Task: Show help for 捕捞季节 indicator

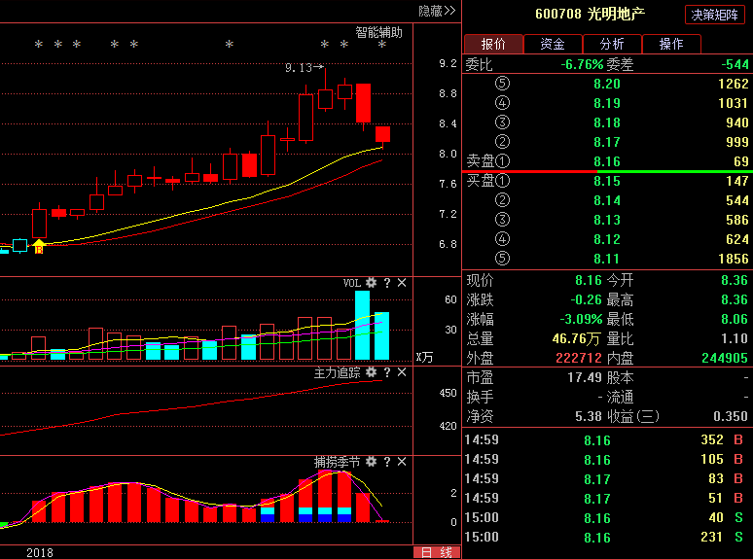Action: (x=386, y=462)
